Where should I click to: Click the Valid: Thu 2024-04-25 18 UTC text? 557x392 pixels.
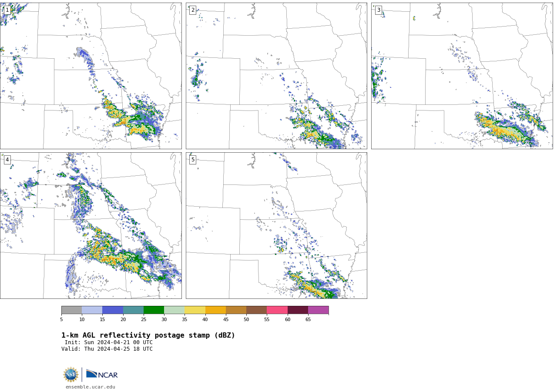point(107,349)
